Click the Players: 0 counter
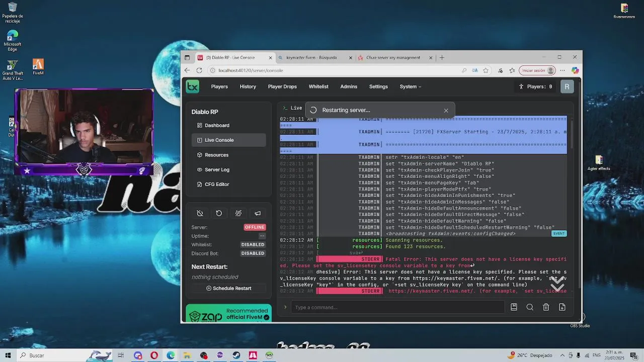The image size is (644, 362). tap(536, 86)
